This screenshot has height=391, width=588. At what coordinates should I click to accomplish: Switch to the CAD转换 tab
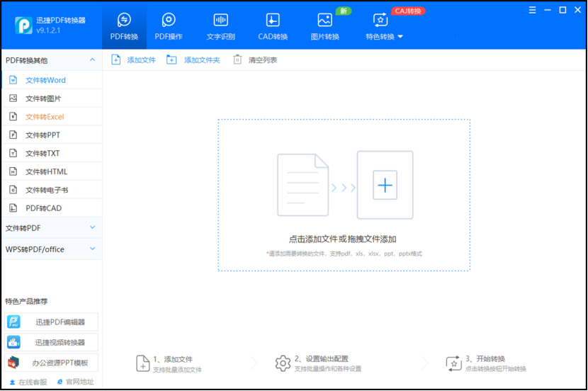pos(273,27)
